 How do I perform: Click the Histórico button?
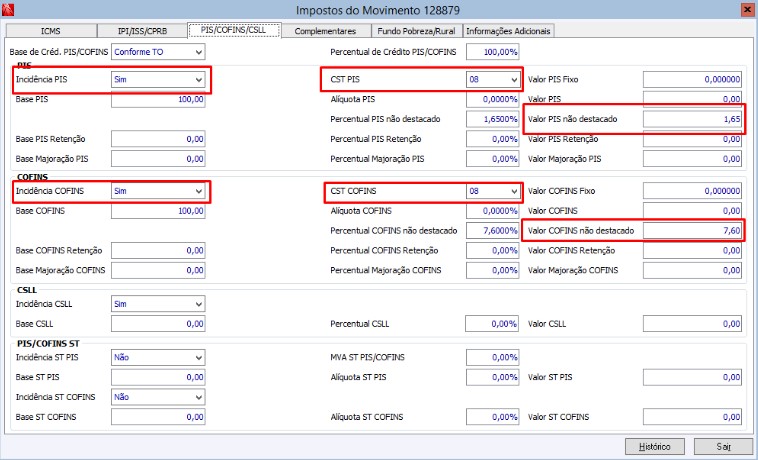point(655,446)
